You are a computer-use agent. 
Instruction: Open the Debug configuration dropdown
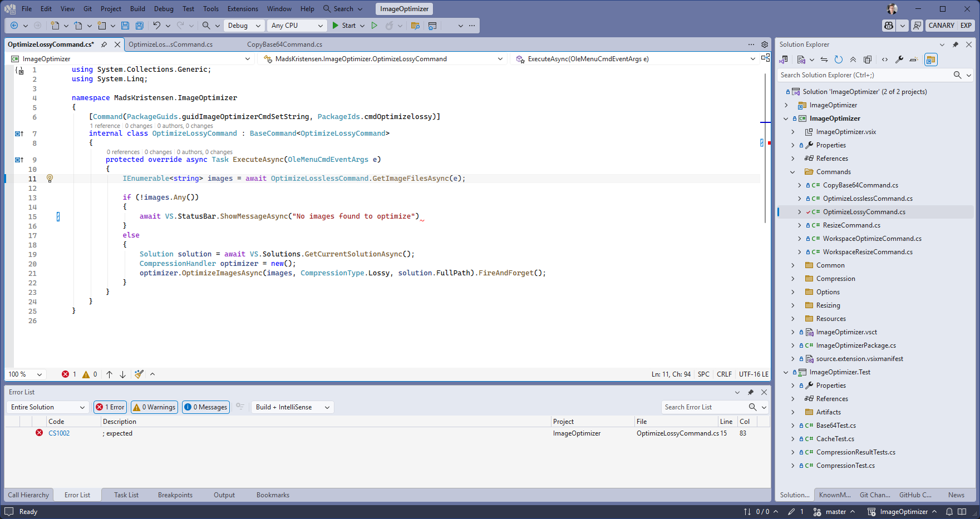pos(243,26)
